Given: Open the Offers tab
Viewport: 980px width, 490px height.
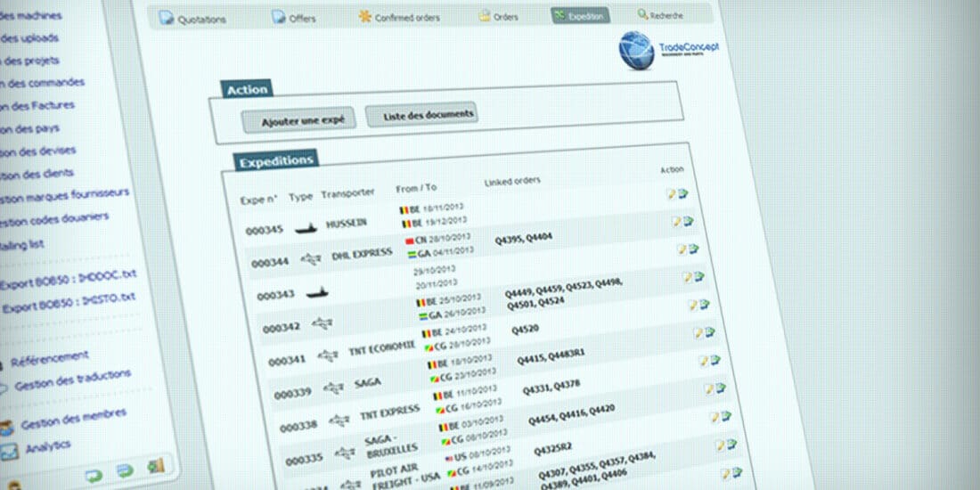Looking at the screenshot, I should coord(293,18).
